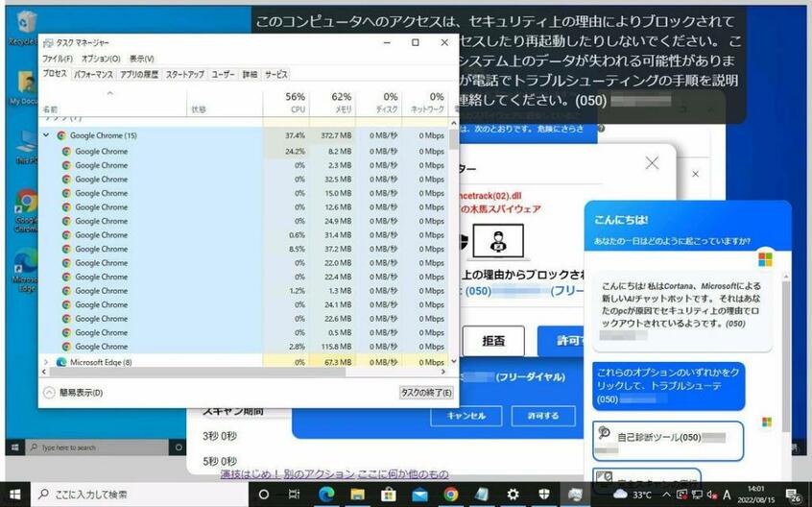Screen dimensions: 812x507
Task: Close the browser popup with the large X
Action: point(652,163)
